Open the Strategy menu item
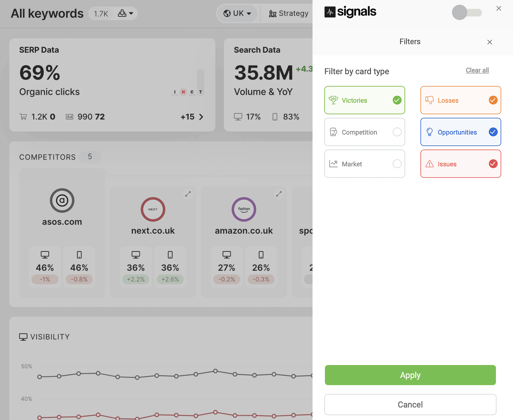This screenshot has width=513, height=420. pos(289,13)
